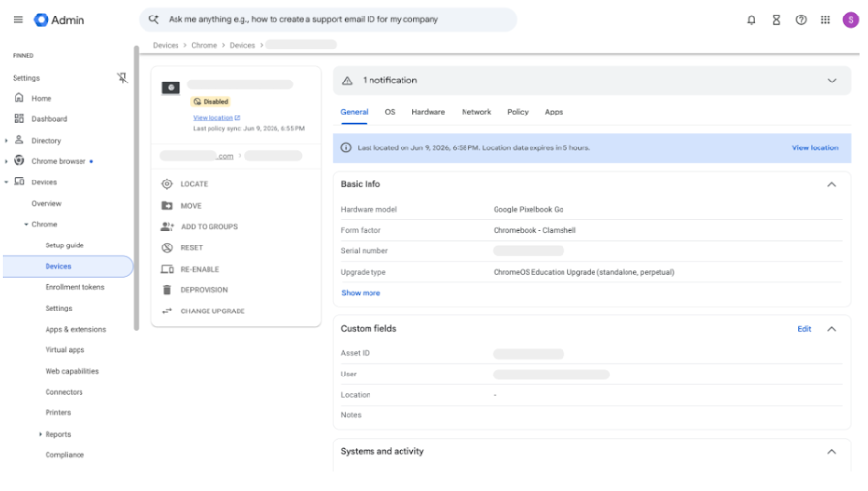Click the Directory person icon
The image size is (868, 491).
[x=19, y=140]
